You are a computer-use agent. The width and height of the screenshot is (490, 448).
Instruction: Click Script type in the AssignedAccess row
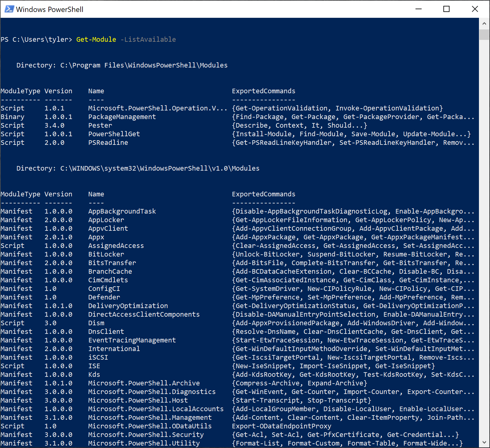coord(13,245)
